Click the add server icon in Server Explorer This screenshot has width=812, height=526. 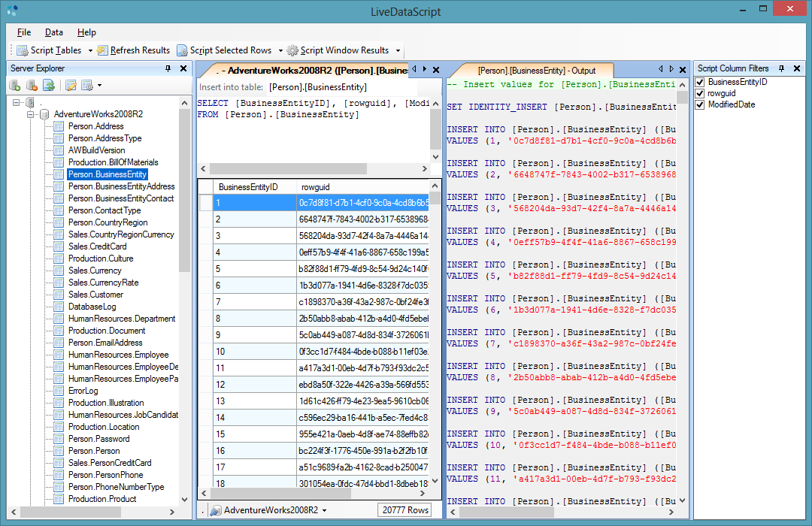(15, 86)
